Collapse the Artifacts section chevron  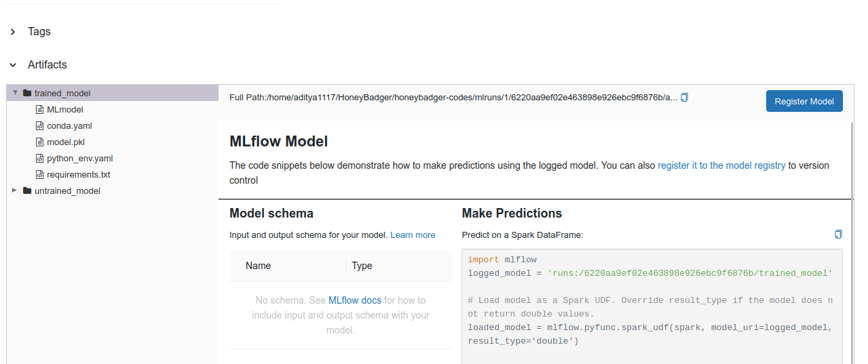tap(13, 65)
